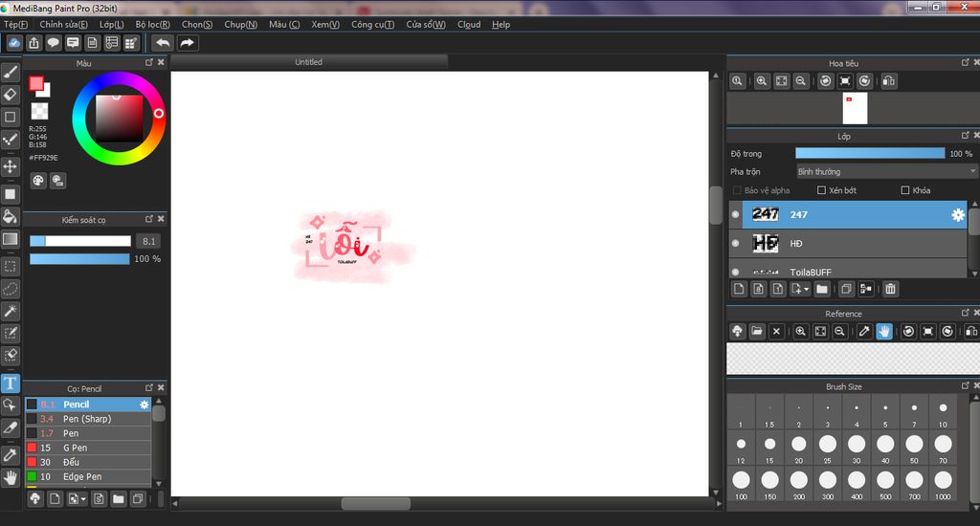Image resolution: width=980 pixels, height=526 pixels.
Task: Adjust the brush size slider at 8.1
Action: click(x=80, y=241)
